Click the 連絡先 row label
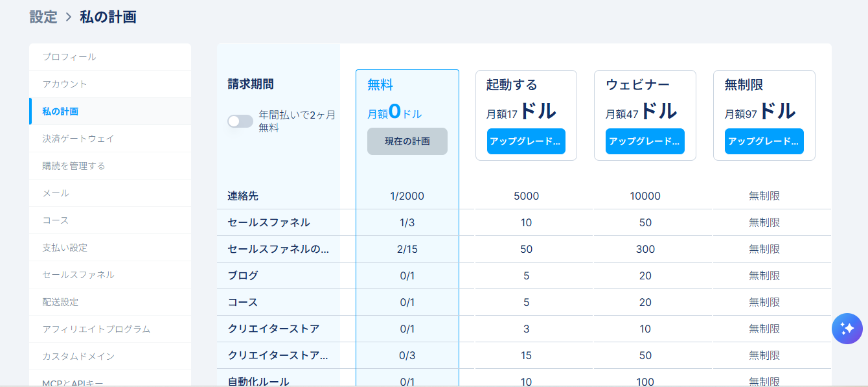Screen dimensions: 868x387 (x=243, y=196)
